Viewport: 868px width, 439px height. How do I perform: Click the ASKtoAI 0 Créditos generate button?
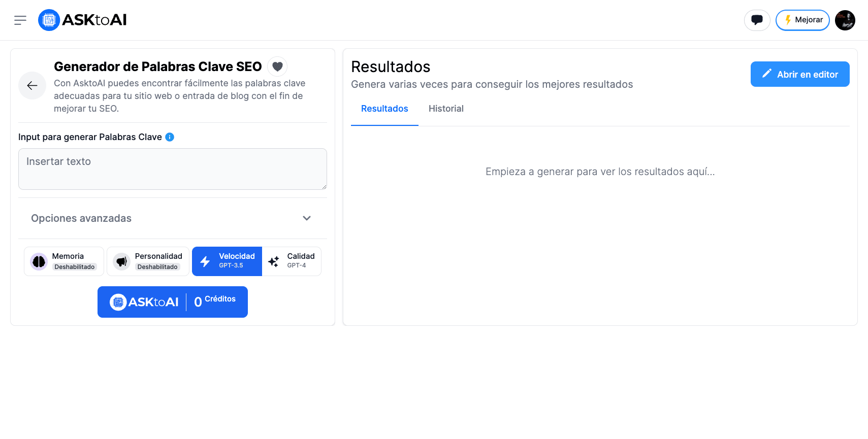tap(173, 302)
